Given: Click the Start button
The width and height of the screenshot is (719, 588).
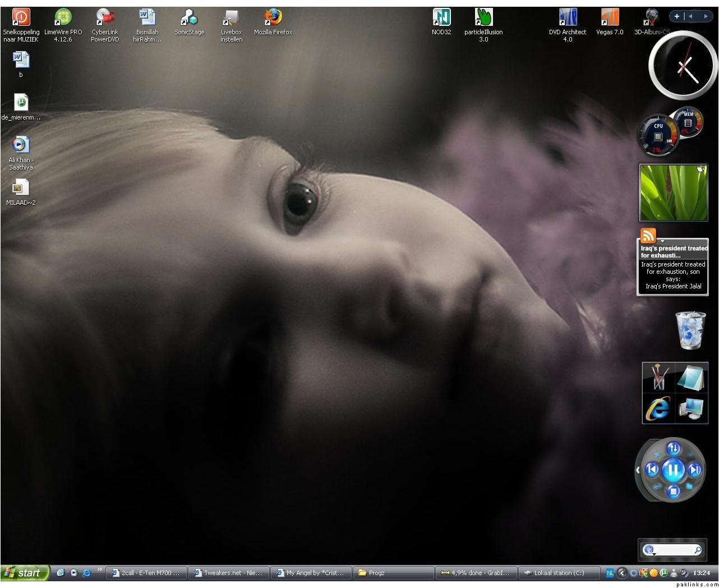Looking at the screenshot, I should point(24,573).
